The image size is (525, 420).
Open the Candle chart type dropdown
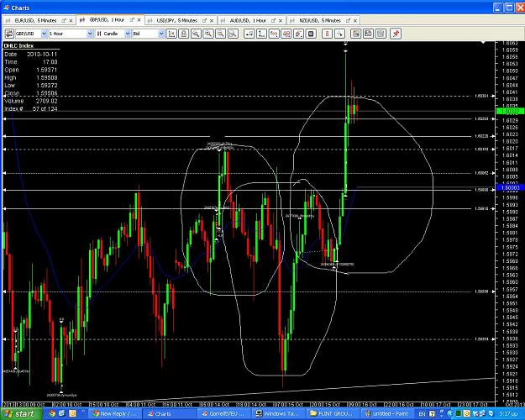point(127,34)
